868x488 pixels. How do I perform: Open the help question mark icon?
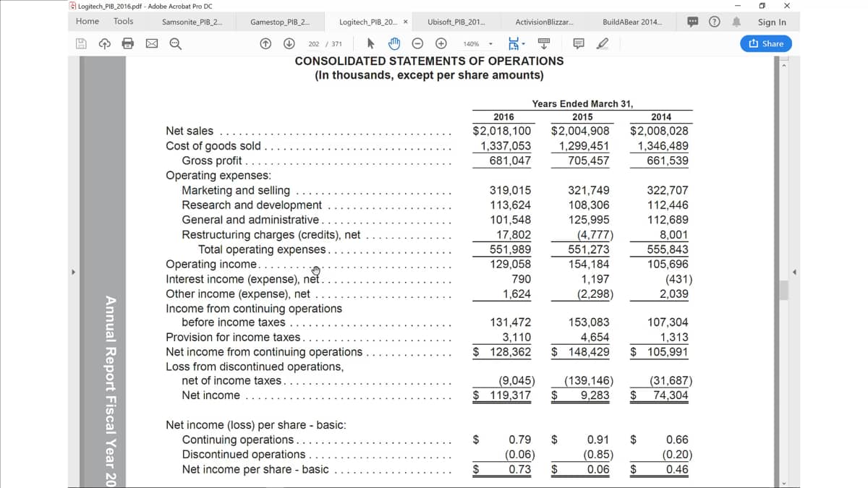(715, 22)
